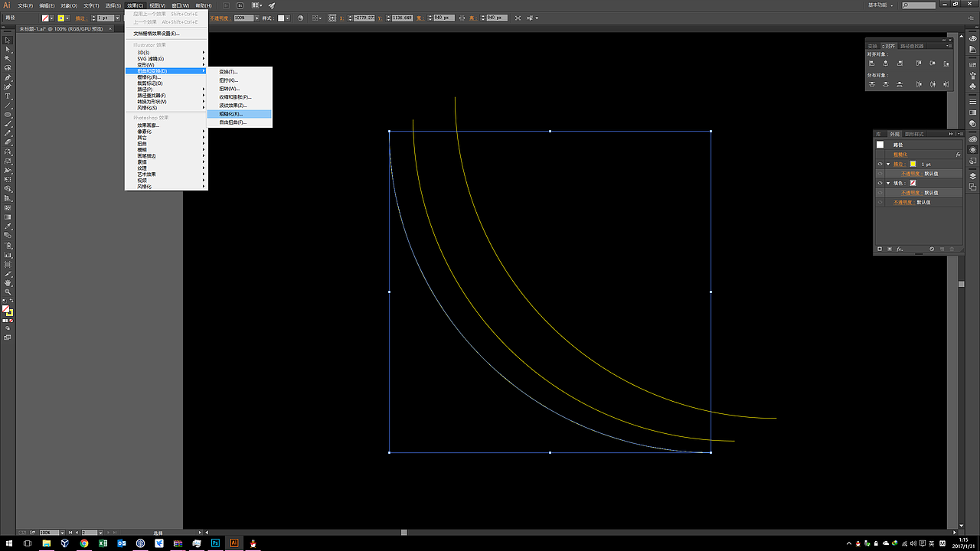Click the none fill swatch in Appearance
This screenshot has height=551, width=980.
tap(913, 183)
